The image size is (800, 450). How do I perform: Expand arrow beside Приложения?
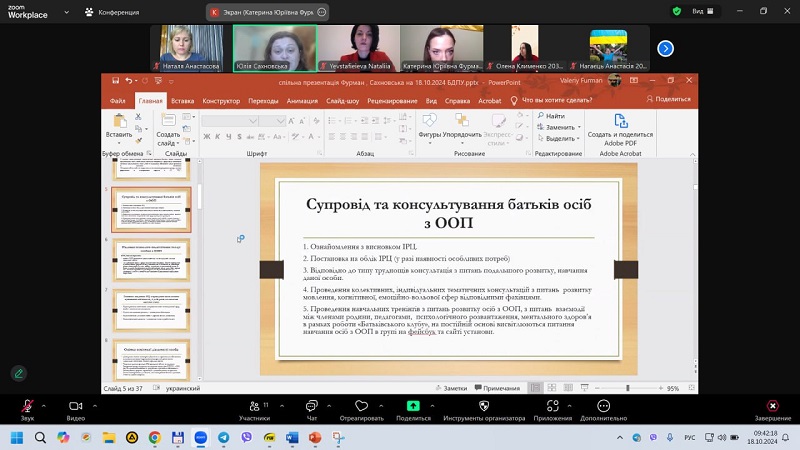click(x=569, y=406)
